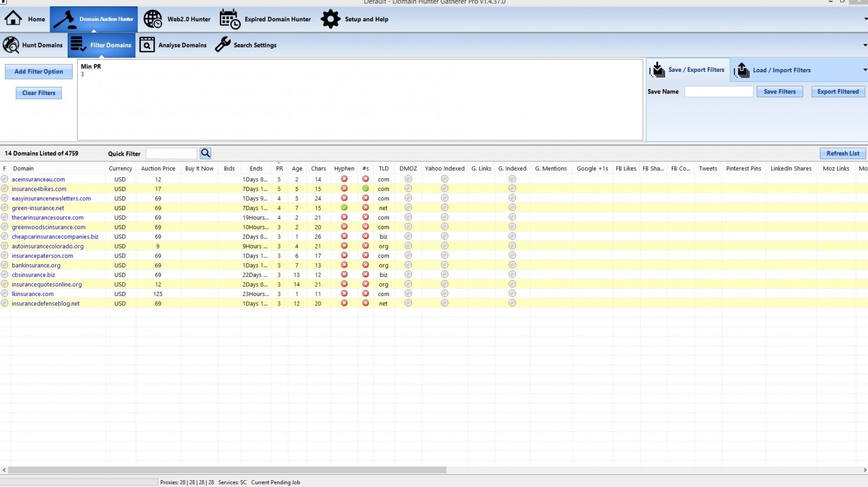The image size is (868, 487).
Task: Open Search Settings wrench icon
Action: tap(223, 45)
